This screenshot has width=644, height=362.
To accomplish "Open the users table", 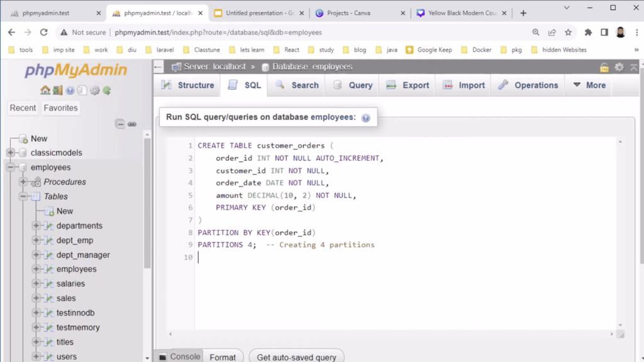I will (67, 356).
